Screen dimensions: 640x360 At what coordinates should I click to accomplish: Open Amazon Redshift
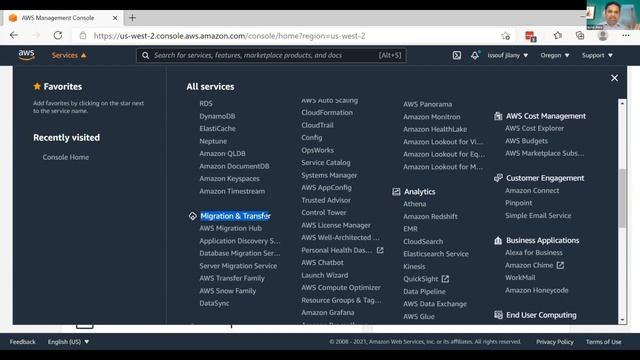coord(430,216)
